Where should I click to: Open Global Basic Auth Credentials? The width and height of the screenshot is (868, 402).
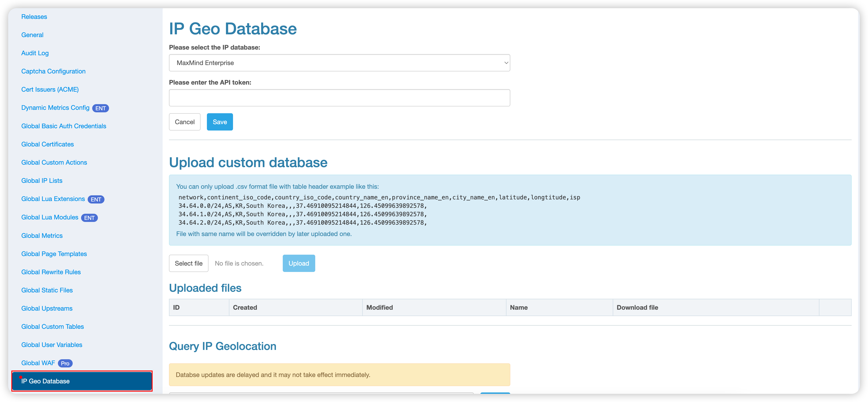pyautogui.click(x=64, y=126)
